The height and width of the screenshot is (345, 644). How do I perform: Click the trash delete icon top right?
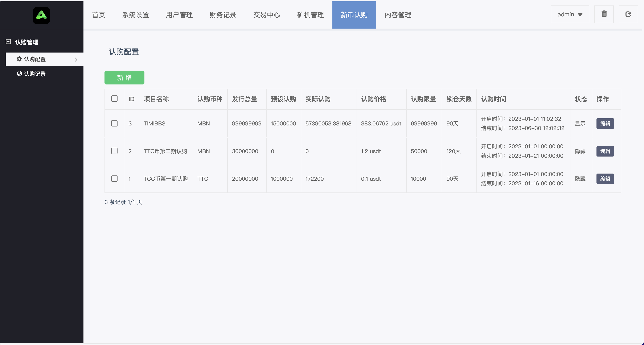(604, 14)
